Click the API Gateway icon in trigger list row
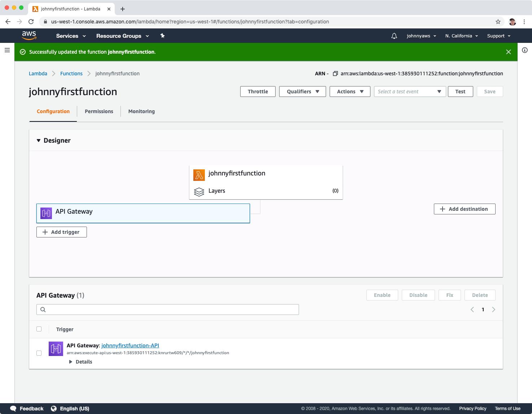The height and width of the screenshot is (414, 532). tap(56, 349)
